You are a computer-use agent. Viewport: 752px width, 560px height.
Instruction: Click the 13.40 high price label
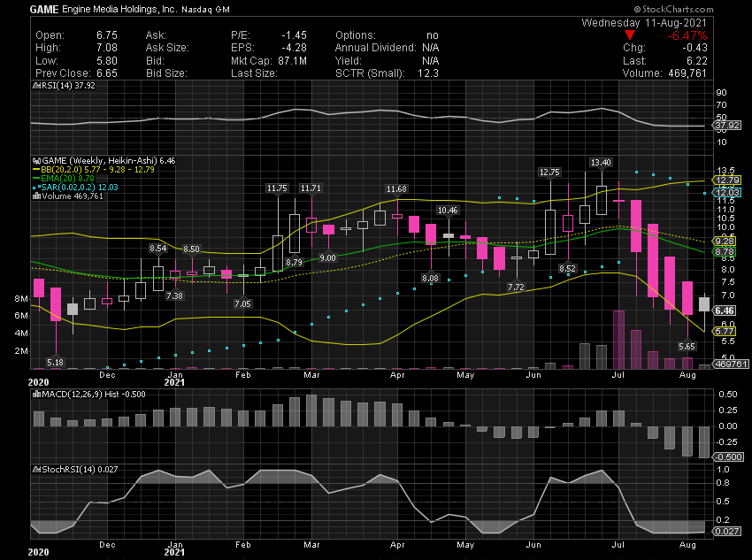click(x=601, y=163)
